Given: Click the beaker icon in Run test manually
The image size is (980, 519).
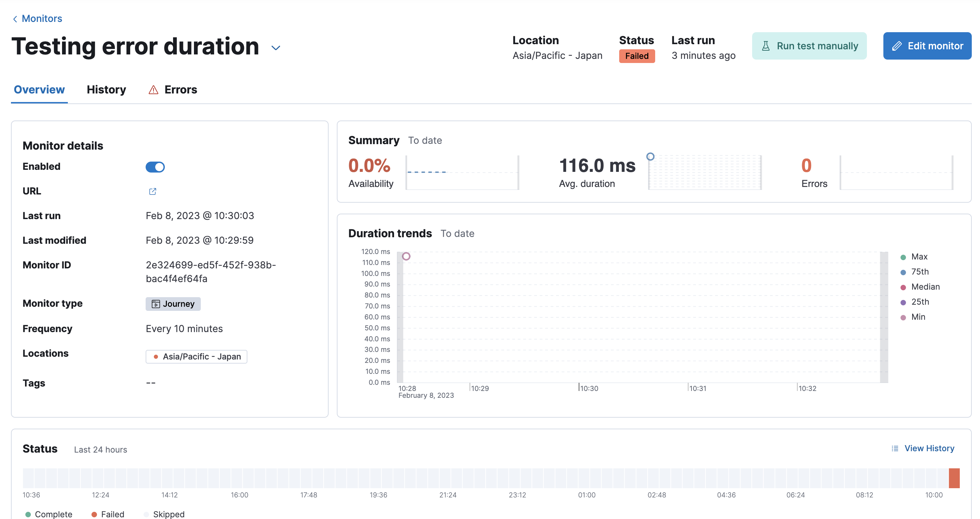Looking at the screenshot, I should [765, 46].
